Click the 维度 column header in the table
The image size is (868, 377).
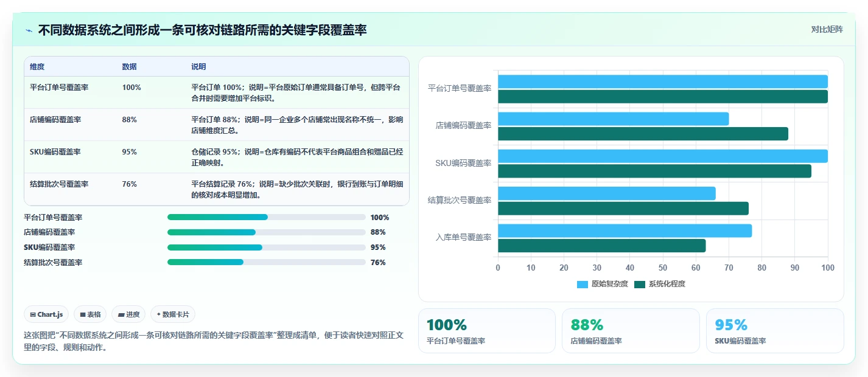click(37, 67)
